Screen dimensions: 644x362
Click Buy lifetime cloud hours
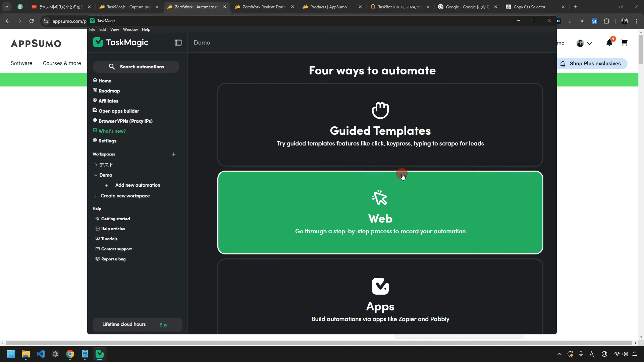coord(163,325)
